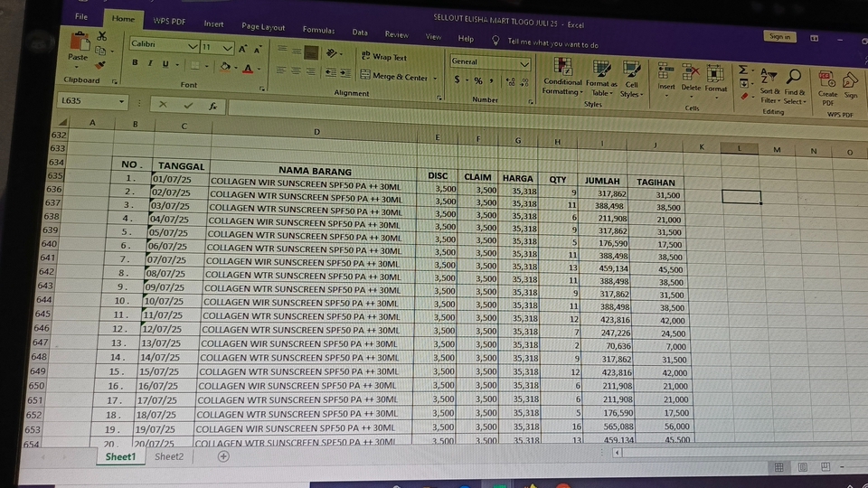Switch to Sheet2 tab
The height and width of the screenshot is (488, 868).
[x=169, y=456]
